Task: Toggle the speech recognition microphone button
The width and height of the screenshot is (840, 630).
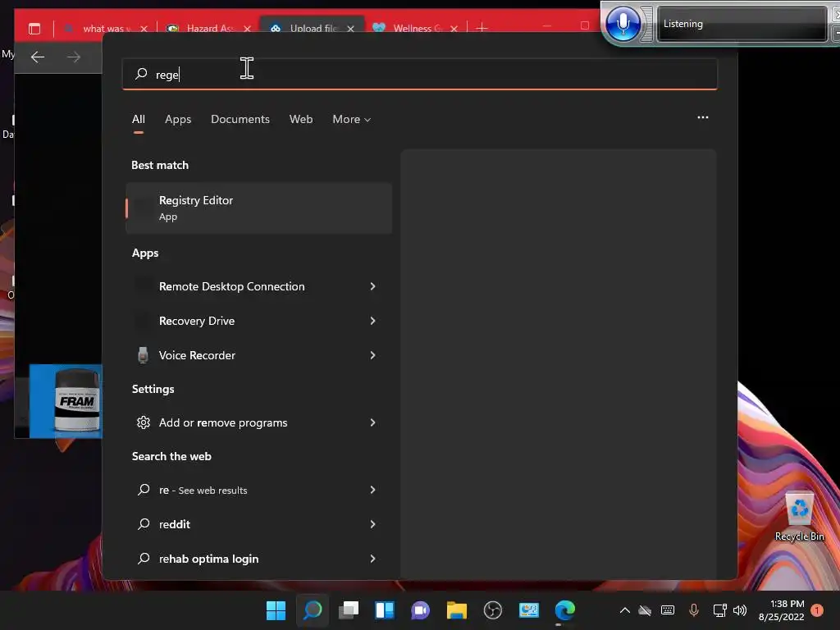Action: tap(623, 24)
